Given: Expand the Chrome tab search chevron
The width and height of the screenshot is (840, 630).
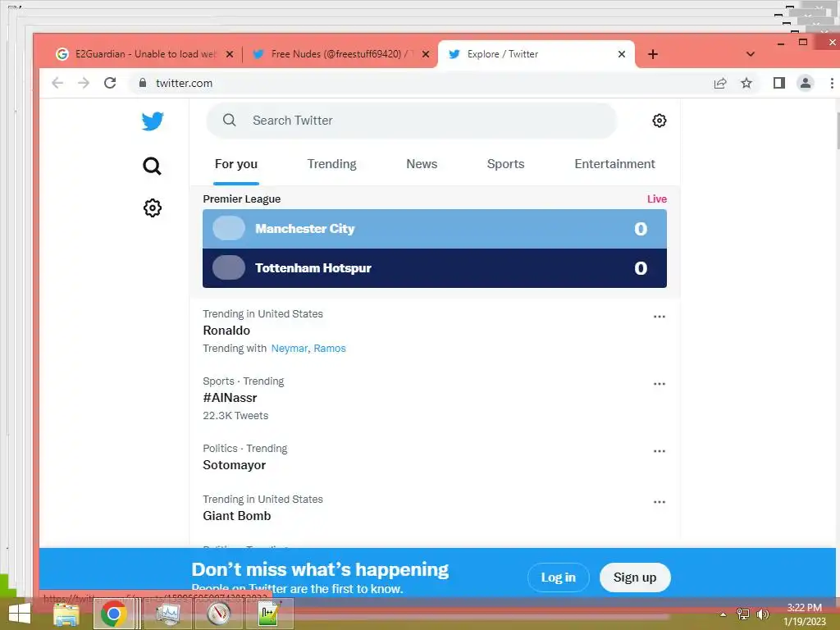Looking at the screenshot, I should (750, 54).
